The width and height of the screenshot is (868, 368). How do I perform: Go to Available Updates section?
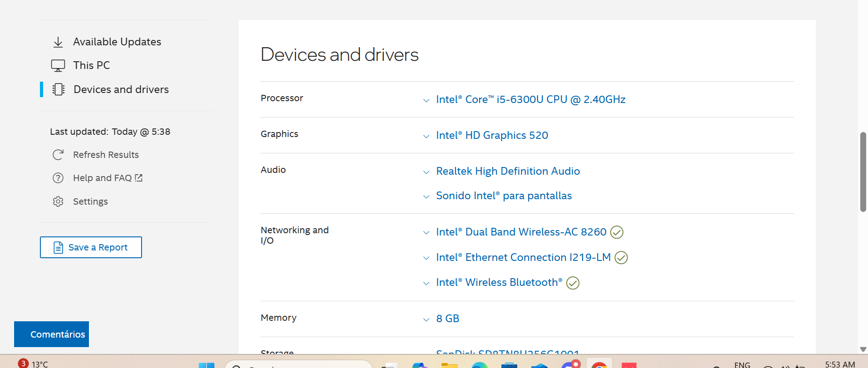[117, 42]
